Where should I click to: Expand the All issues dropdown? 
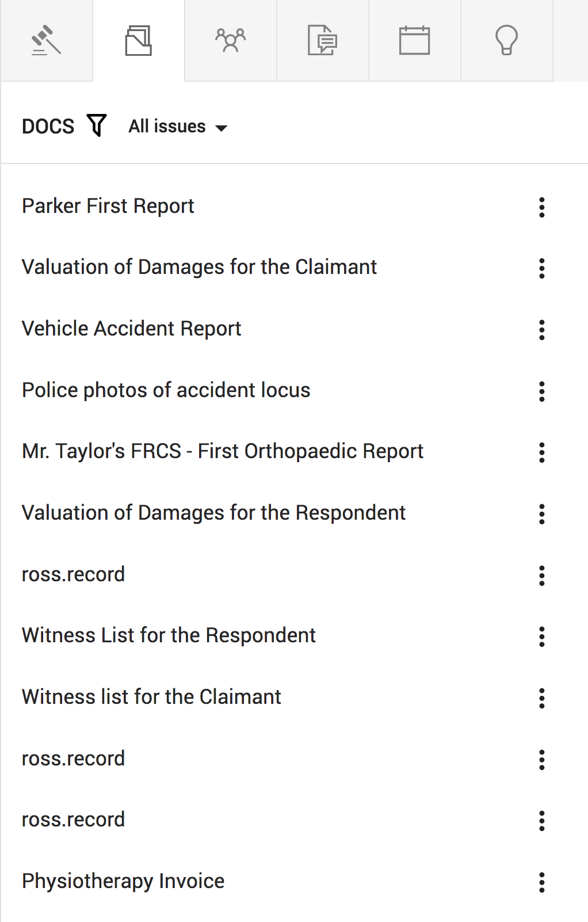(178, 127)
